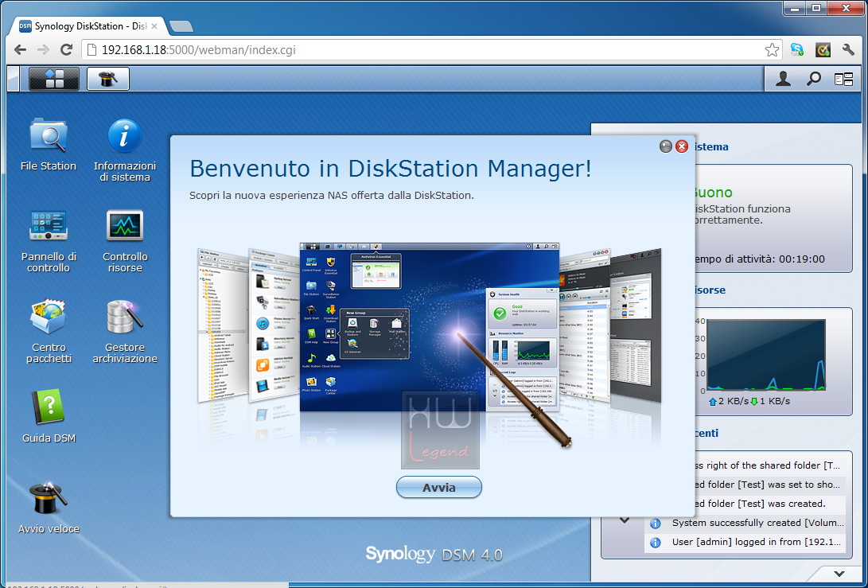
Task: Click the Skype extension icon
Action: click(x=797, y=50)
